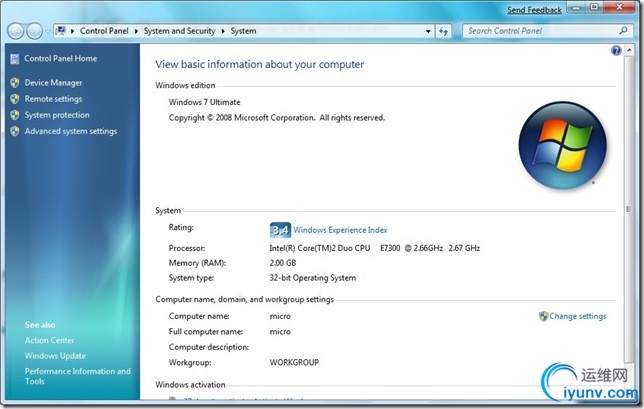Open Control Panel Home

(60, 58)
